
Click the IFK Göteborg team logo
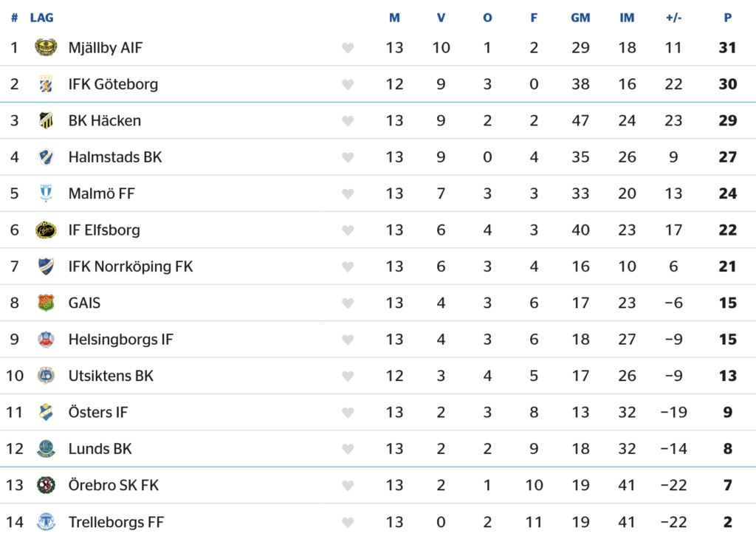click(46, 84)
